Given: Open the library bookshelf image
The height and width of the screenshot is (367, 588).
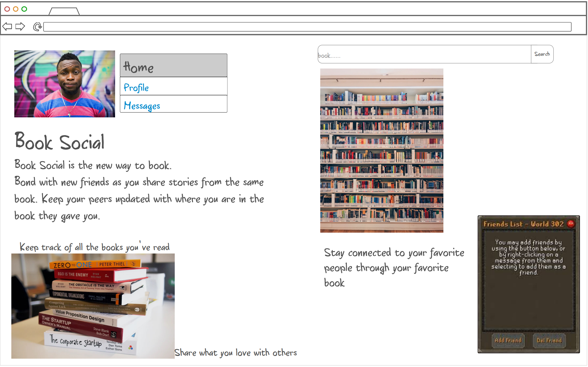Looking at the screenshot, I should pyautogui.click(x=382, y=150).
